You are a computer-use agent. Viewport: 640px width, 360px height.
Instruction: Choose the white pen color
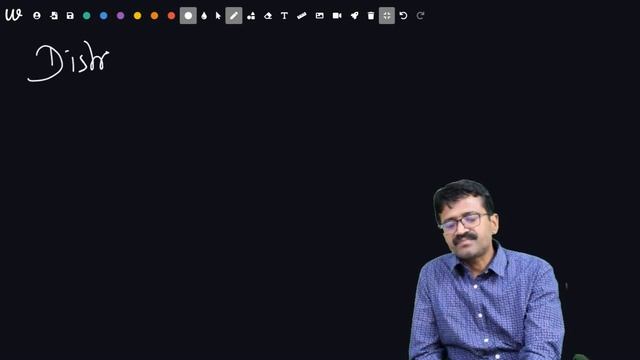[188, 16]
